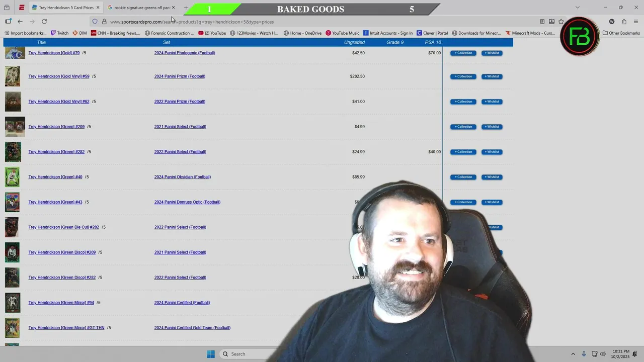644x362 pixels.
Task: Sort by the Grade 9 column
Action: 395,42
